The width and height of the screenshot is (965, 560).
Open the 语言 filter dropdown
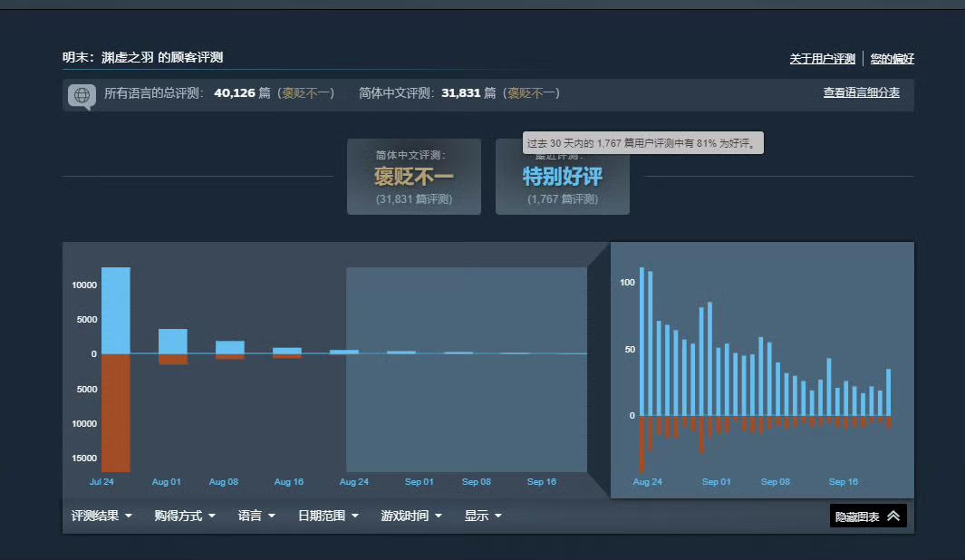[x=256, y=516]
